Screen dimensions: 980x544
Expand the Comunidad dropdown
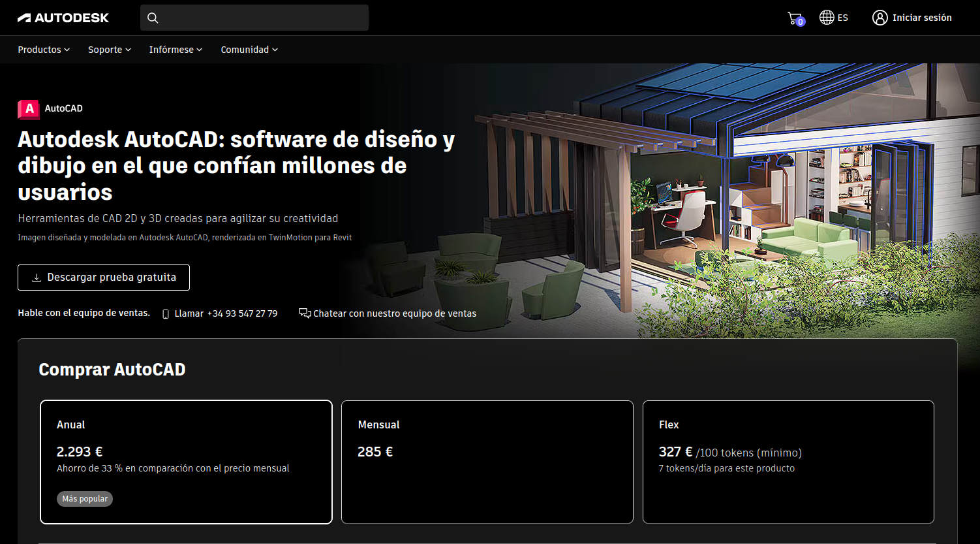248,50
